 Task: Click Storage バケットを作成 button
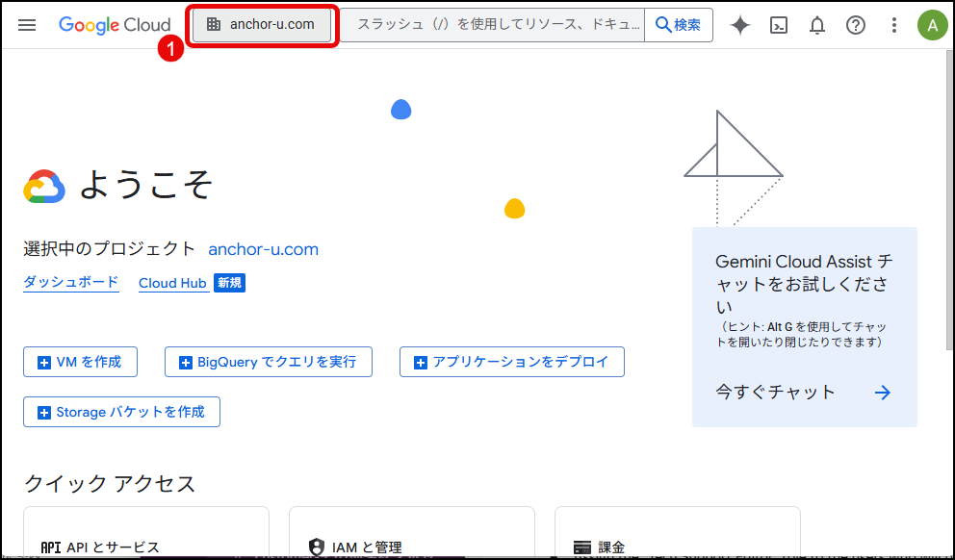tap(121, 412)
